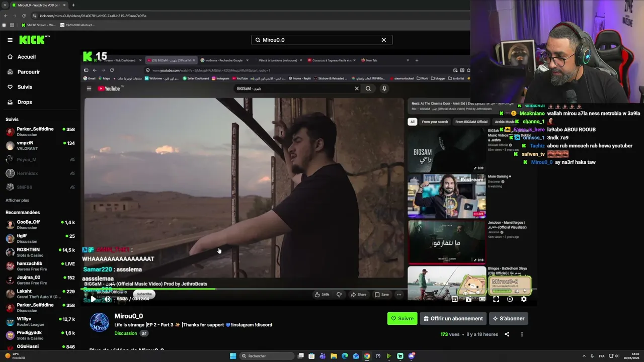Open Task View on the taskbar

301,356
